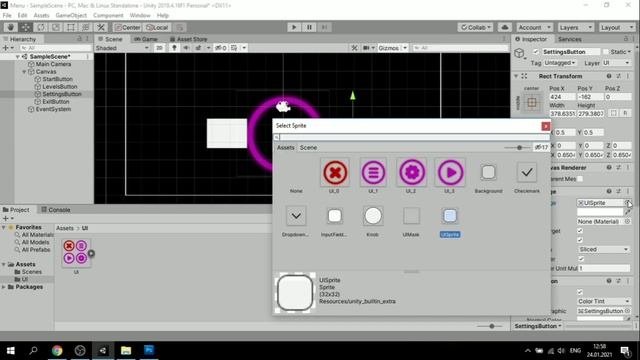
Task: Open the Layout dropdown
Action: tap(616, 27)
